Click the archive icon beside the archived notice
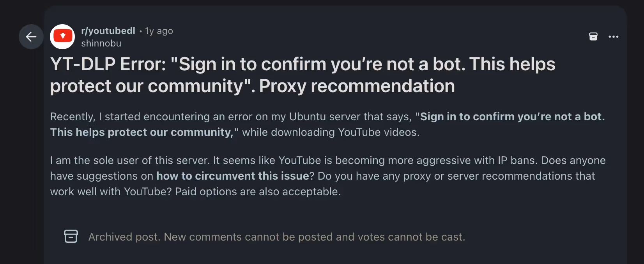644x264 pixels. tap(71, 236)
